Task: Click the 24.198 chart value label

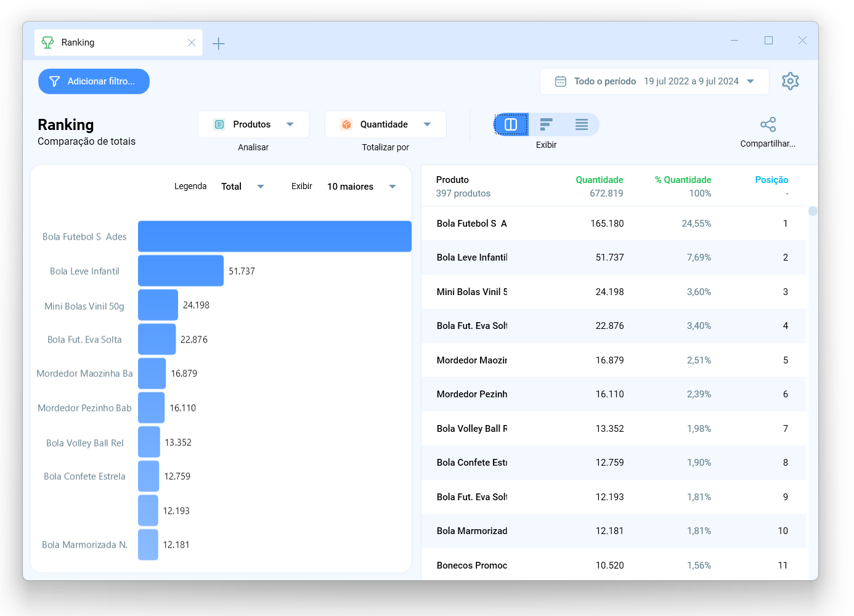Action: [196, 305]
